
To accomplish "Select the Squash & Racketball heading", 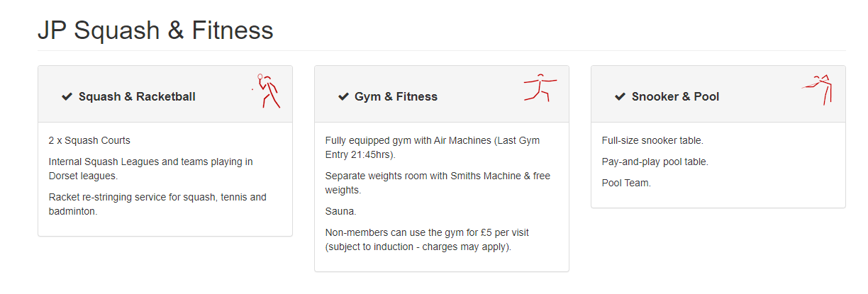I will click(137, 96).
